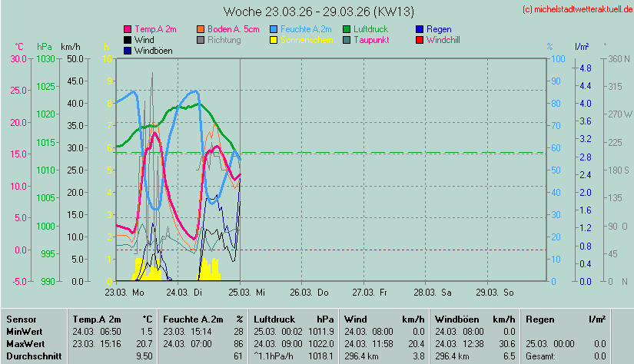Click the pink Temp.A 2m legend swatch
The image size is (634, 364).
[x=128, y=29]
